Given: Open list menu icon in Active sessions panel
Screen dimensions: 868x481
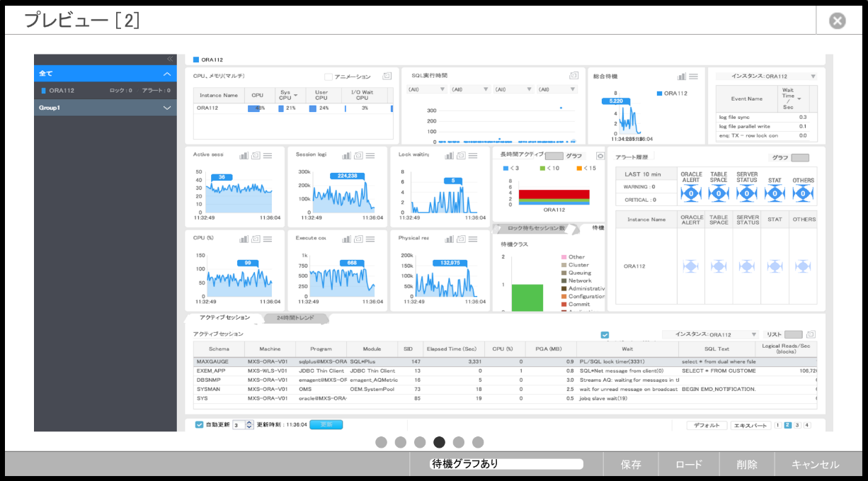Looking at the screenshot, I should [268, 155].
